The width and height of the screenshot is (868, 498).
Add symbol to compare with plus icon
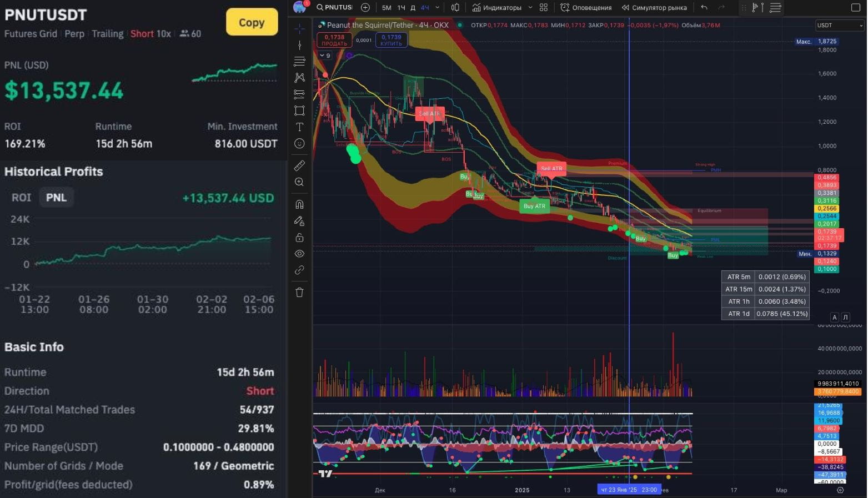365,7
